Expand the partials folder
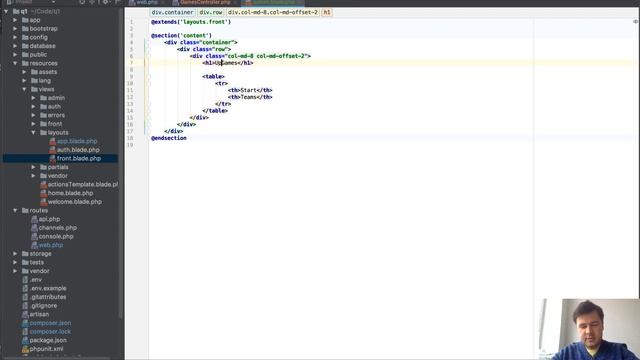The height and width of the screenshot is (360, 640). (33, 167)
